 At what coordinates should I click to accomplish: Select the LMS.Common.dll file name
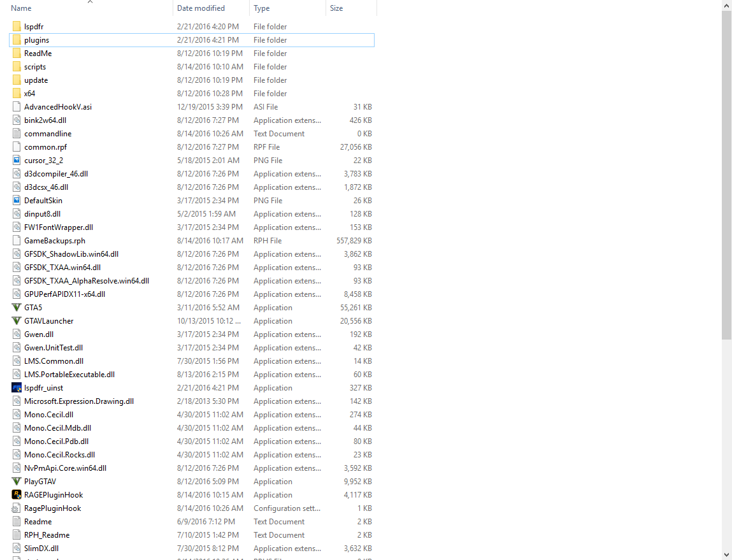pyautogui.click(x=54, y=361)
